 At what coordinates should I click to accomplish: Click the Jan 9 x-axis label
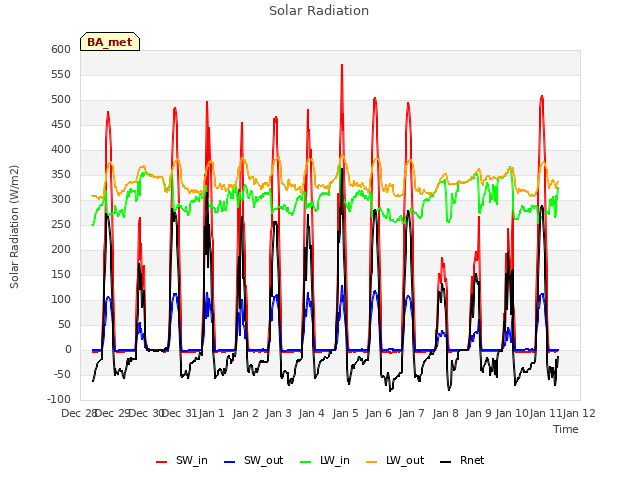pyautogui.click(x=478, y=413)
